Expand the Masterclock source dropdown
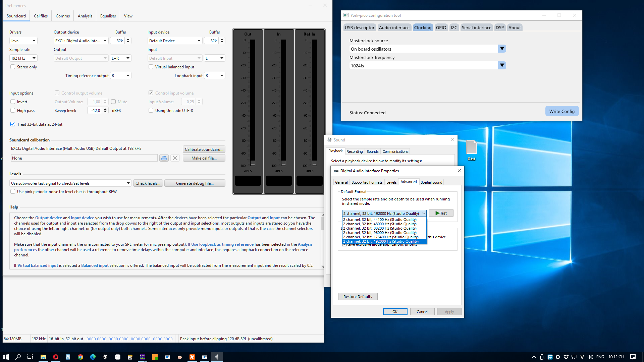Viewport: 644px width, 362px height. (x=502, y=49)
